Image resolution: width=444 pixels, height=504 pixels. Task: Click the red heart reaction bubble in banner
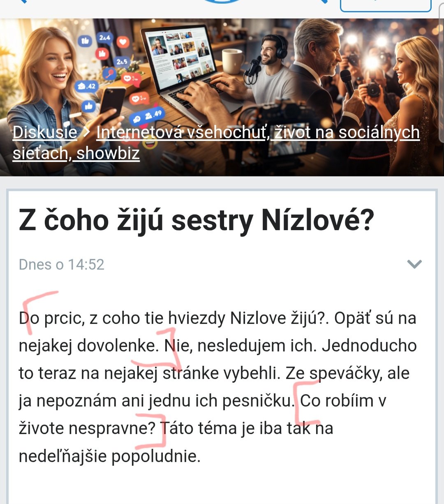[123, 42]
